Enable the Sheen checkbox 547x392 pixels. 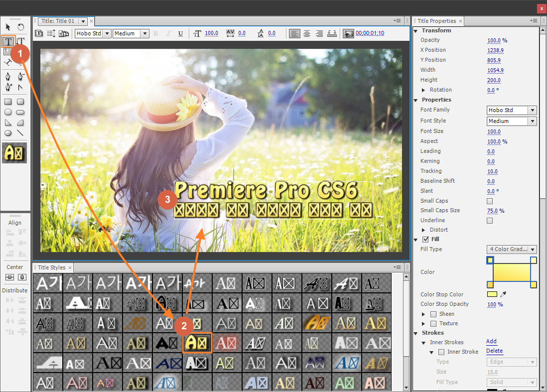coord(433,314)
